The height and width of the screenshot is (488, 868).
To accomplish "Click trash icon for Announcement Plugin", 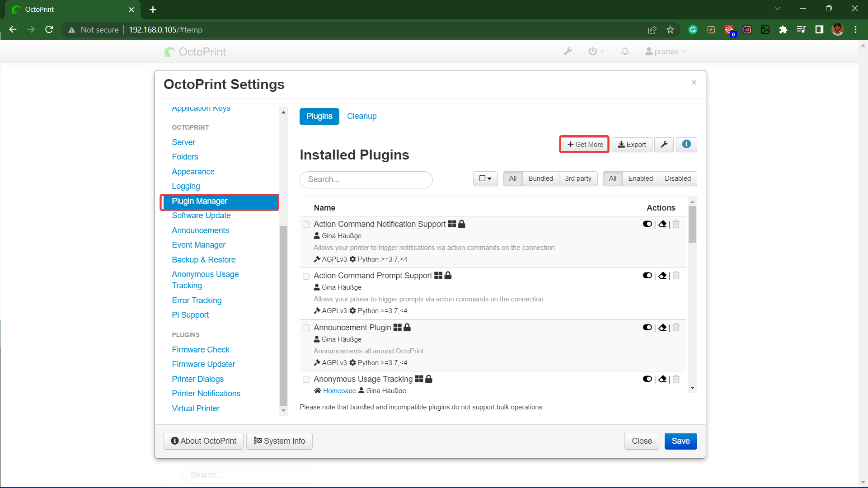I will [x=676, y=328].
